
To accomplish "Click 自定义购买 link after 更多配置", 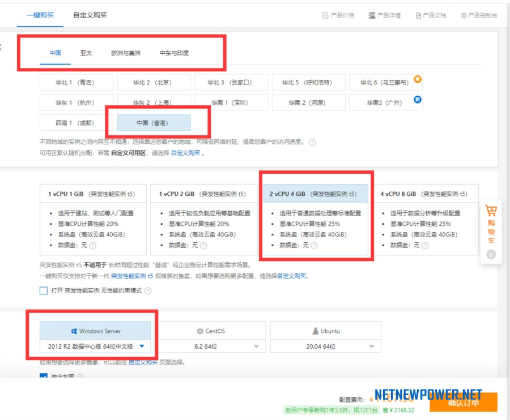I will (x=292, y=276).
